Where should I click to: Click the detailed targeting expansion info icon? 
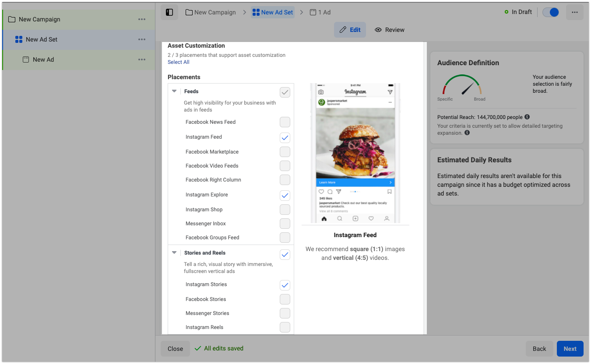[467, 133]
